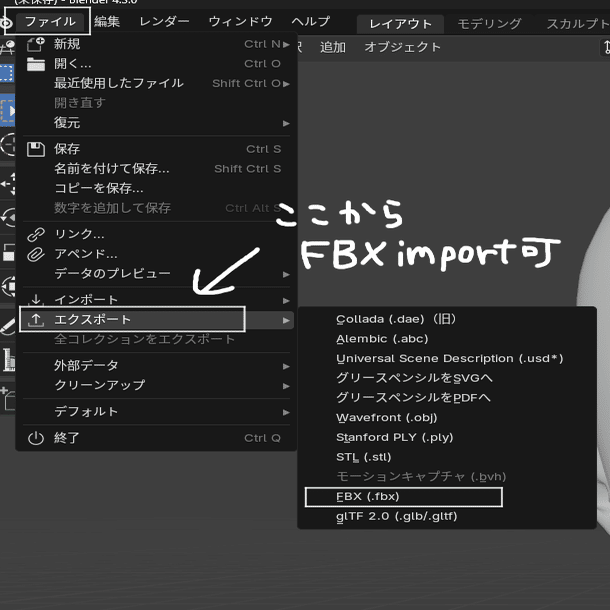610x610 pixels.
Task: Click the power icon beside 終了
Action: click(x=36, y=438)
